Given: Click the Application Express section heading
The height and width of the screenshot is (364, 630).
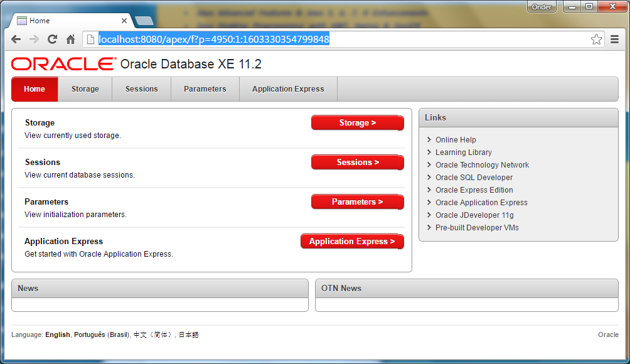Looking at the screenshot, I should (x=64, y=241).
